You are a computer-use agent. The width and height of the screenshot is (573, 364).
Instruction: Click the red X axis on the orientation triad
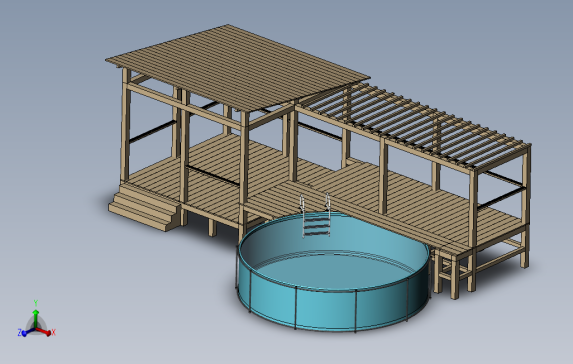45,331
